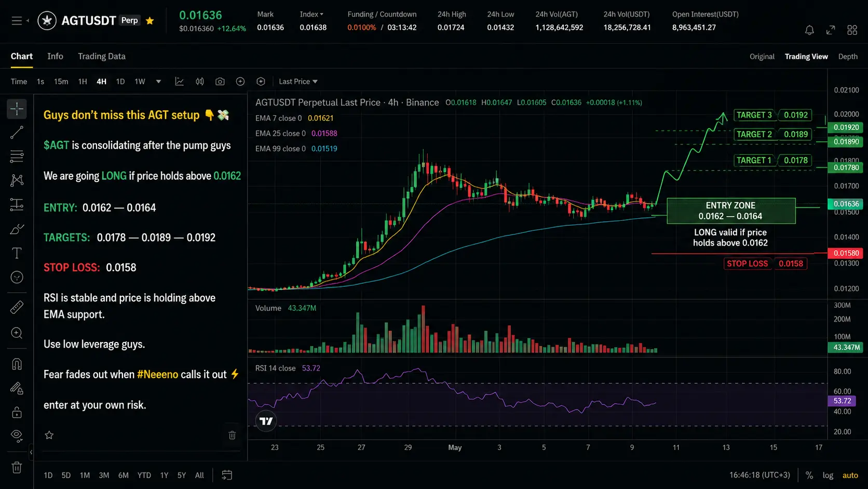Set the interval to 1W
Viewport: 868px width, 489px height.
click(x=140, y=82)
